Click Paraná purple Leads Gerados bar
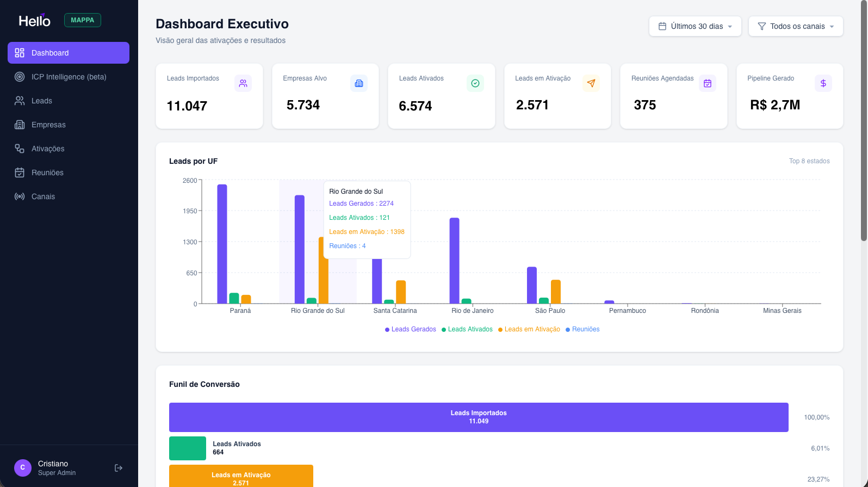The height and width of the screenshot is (487, 868). tap(222, 244)
